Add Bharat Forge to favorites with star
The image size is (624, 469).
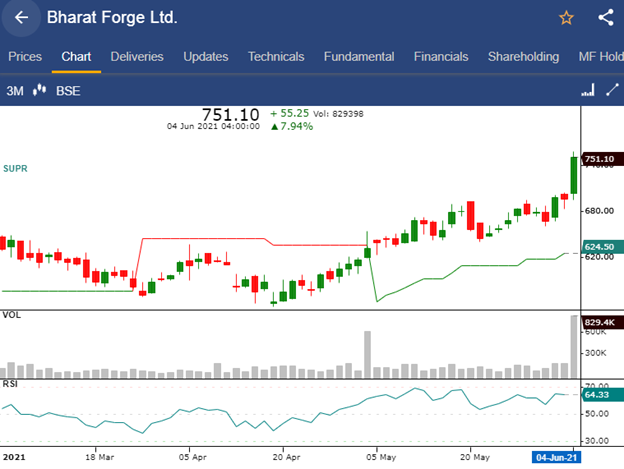point(566,18)
